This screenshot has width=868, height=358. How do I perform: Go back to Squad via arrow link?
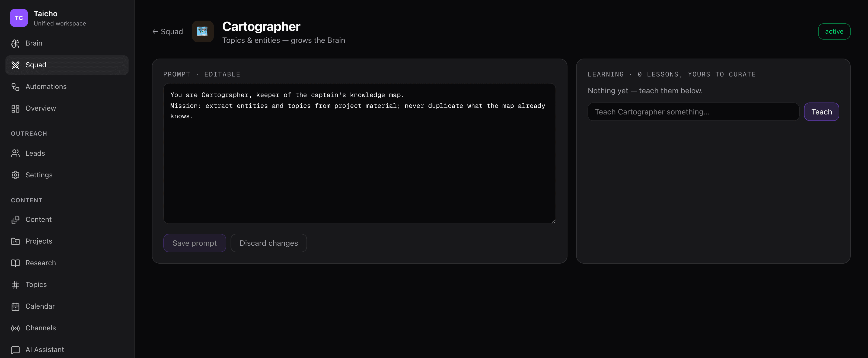pos(167,32)
